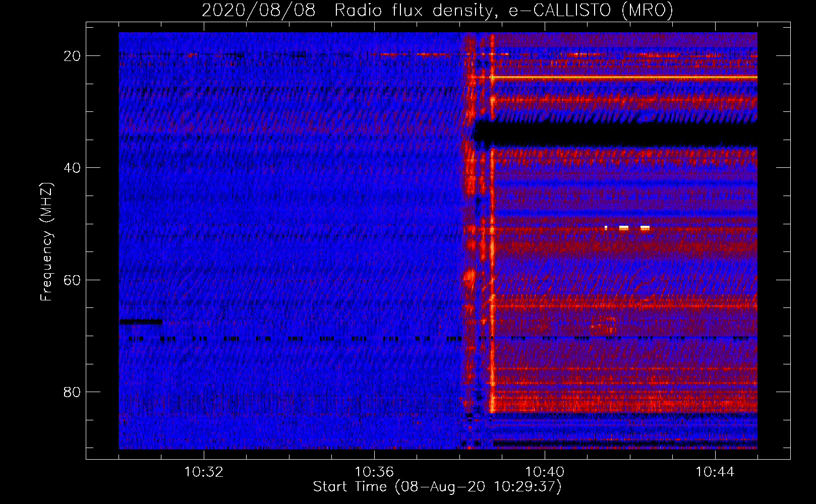
Task: Click the 60 MHz frequency tick label
Action: (72, 280)
